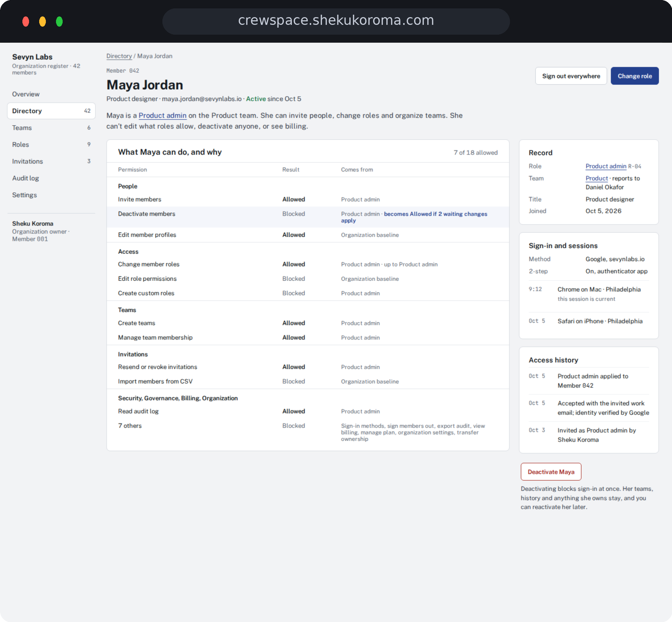Click the Change role button
Viewport: 672px width, 622px height.
[635, 76]
